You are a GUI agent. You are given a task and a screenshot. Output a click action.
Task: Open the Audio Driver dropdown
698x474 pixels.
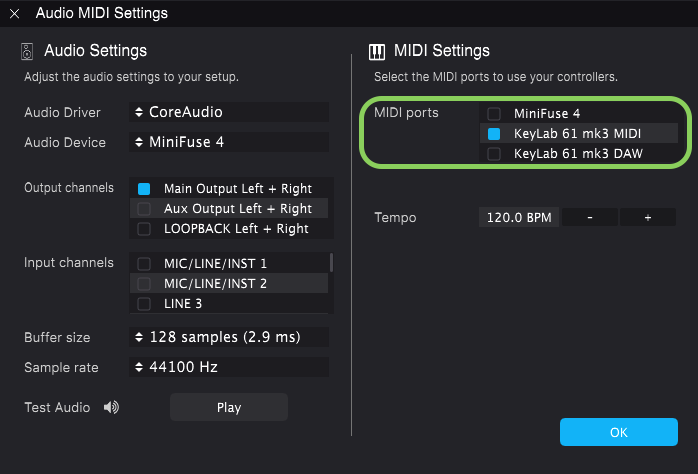pos(229,112)
